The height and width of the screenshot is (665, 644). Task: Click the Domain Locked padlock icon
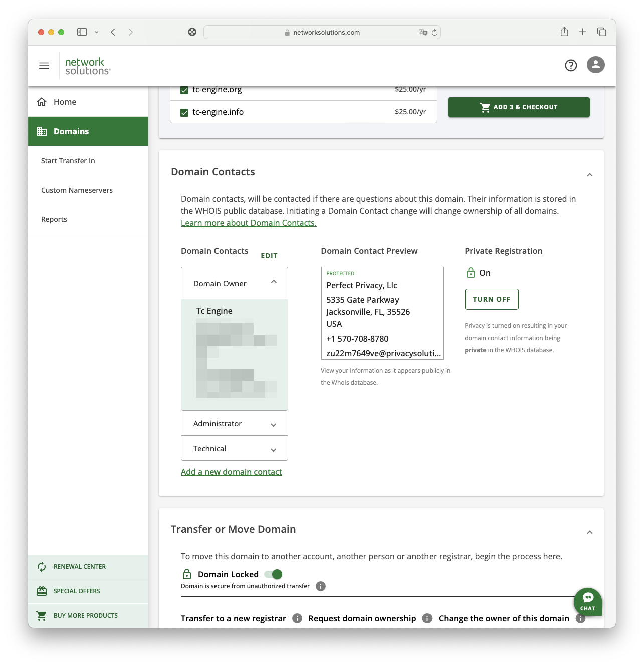[x=187, y=574]
